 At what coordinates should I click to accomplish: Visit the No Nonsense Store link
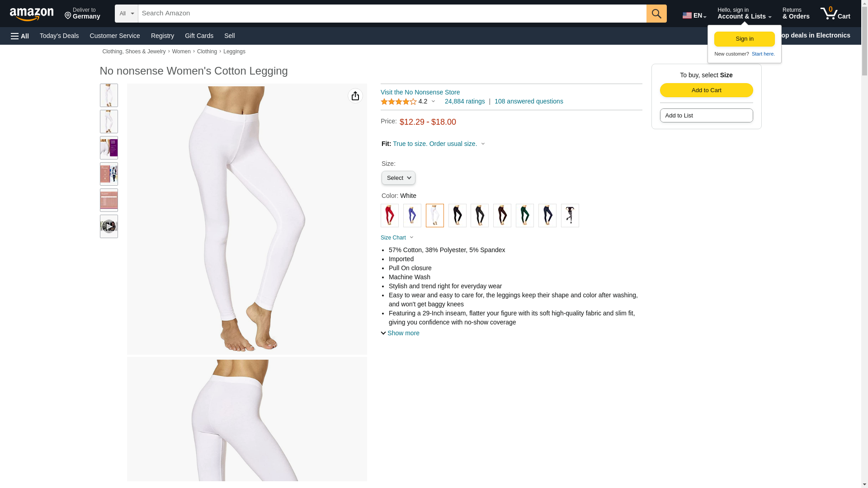coord(420,92)
